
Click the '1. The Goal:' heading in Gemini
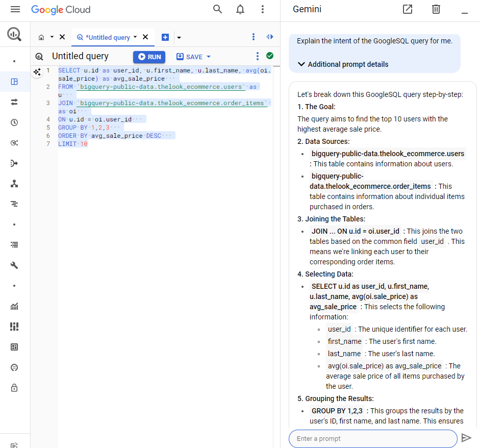tap(316, 107)
